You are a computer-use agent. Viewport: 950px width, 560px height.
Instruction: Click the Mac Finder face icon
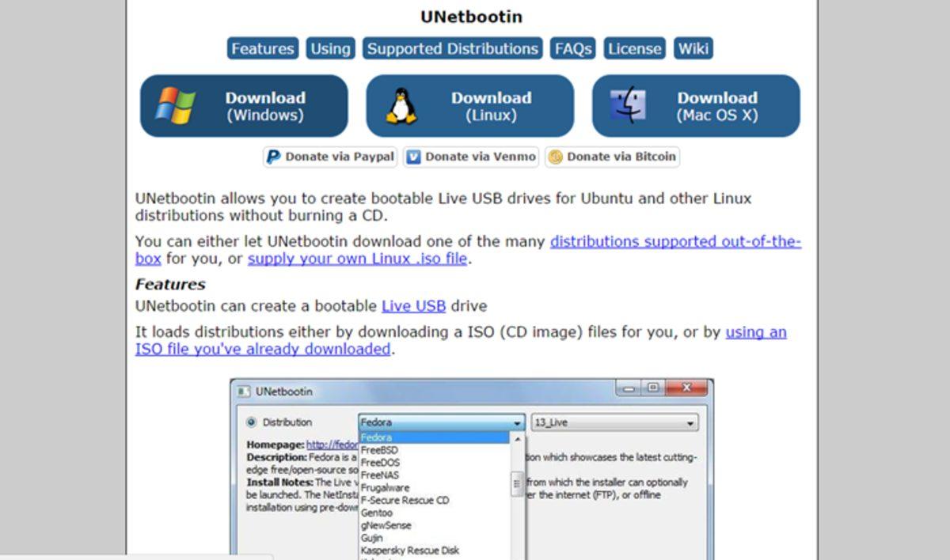point(628,106)
